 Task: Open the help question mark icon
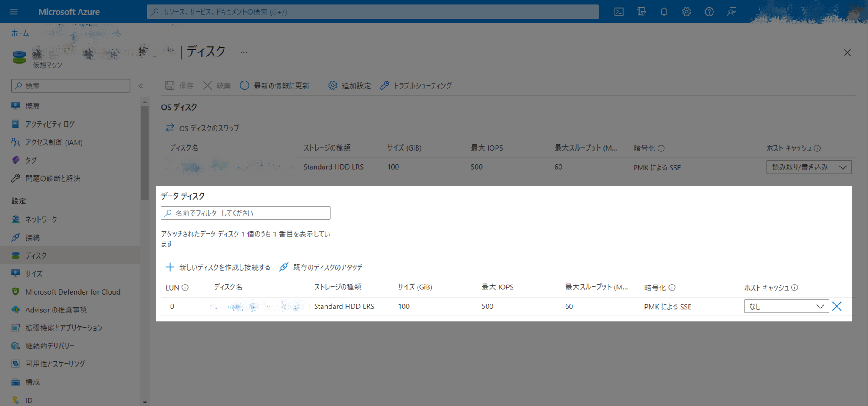(x=709, y=12)
